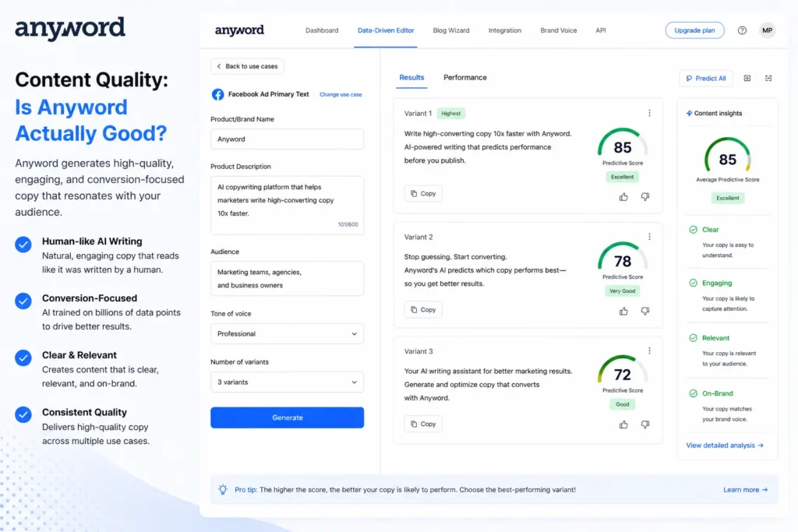The image size is (798, 532).
Task: Open Variant 1 three-dot options menu
Action: tap(649, 113)
